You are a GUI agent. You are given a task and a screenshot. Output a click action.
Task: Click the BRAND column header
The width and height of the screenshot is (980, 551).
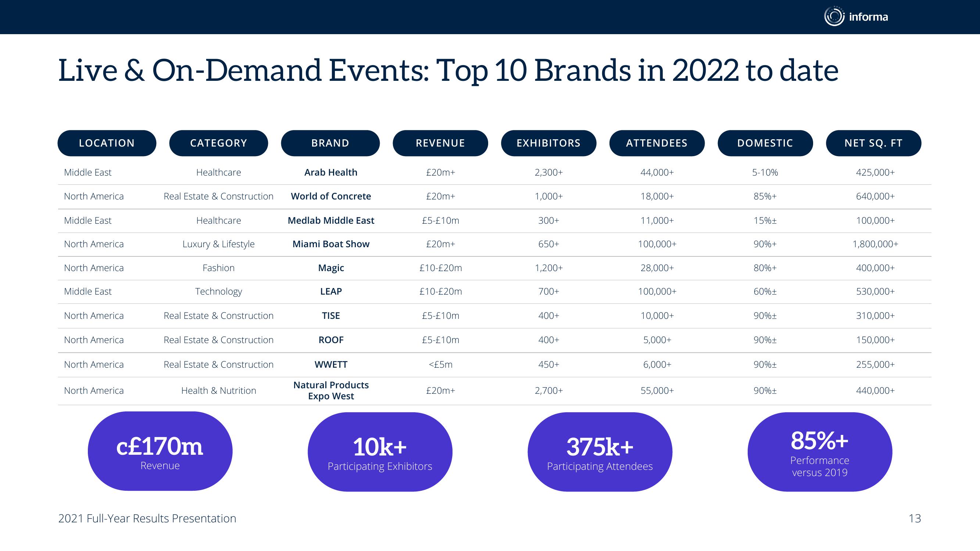pyautogui.click(x=330, y=143)
